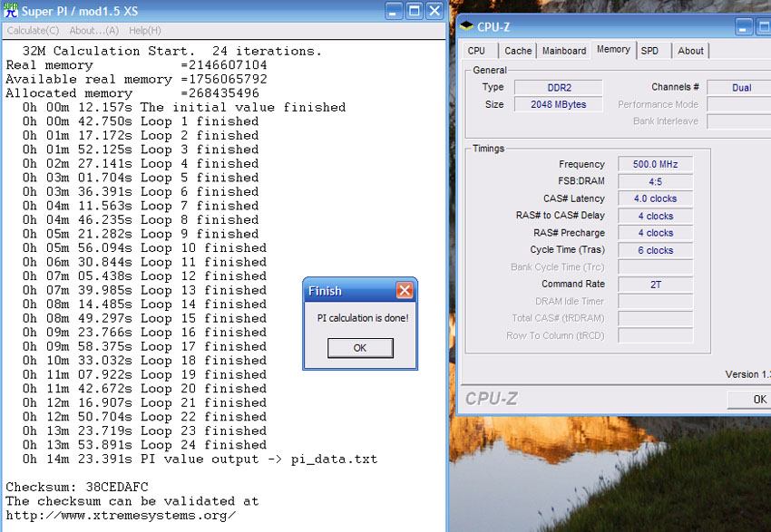
Task: Click the empty Bank Interleave field
Action: click(739, 121)
